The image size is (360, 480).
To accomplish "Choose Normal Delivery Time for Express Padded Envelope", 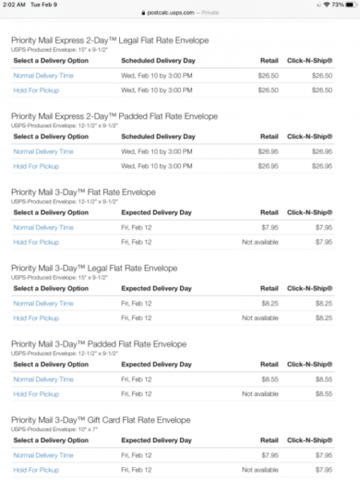I will (43, 152).
